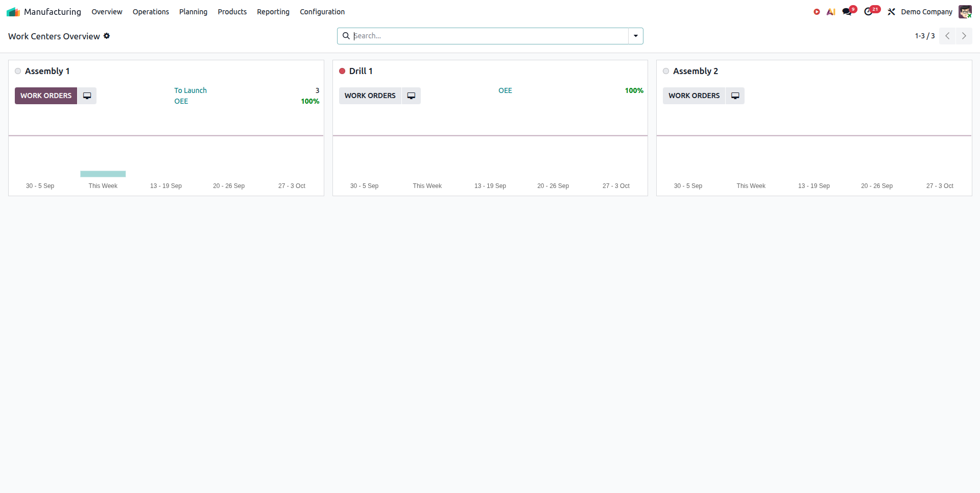Viewport: 980px width, 493px height.
Task: Open Assembly 1 Work Orders button
Action: click(46, 96)
